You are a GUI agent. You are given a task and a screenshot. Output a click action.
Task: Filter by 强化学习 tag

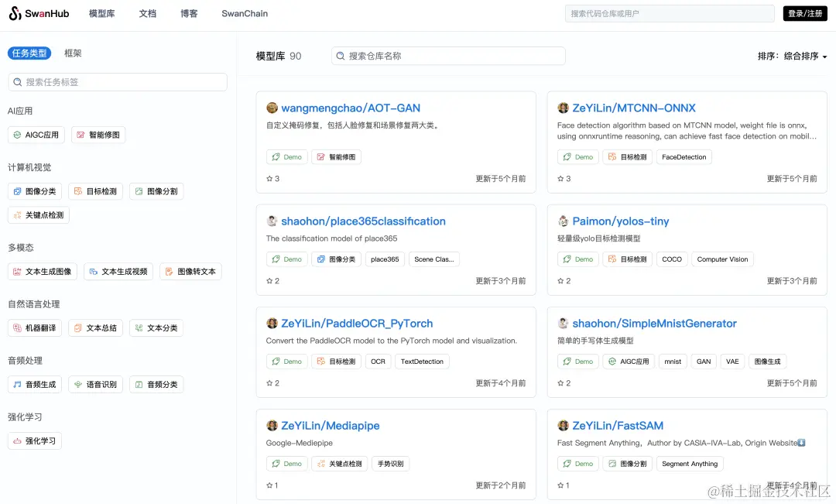[x=35, y=441]
